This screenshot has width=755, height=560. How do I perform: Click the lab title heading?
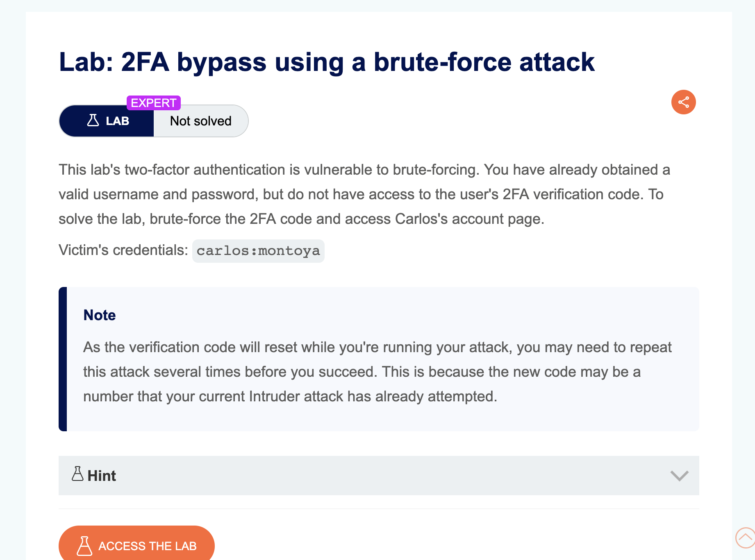(327, 62)
